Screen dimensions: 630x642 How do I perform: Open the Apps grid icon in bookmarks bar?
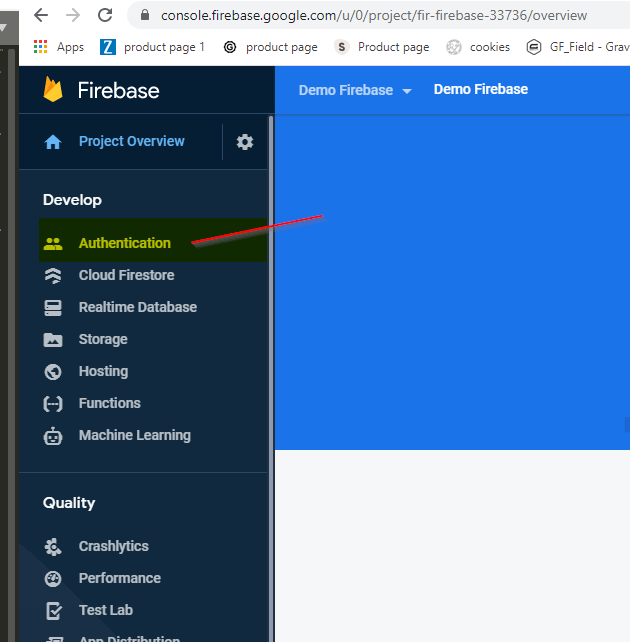pos(41,47)
